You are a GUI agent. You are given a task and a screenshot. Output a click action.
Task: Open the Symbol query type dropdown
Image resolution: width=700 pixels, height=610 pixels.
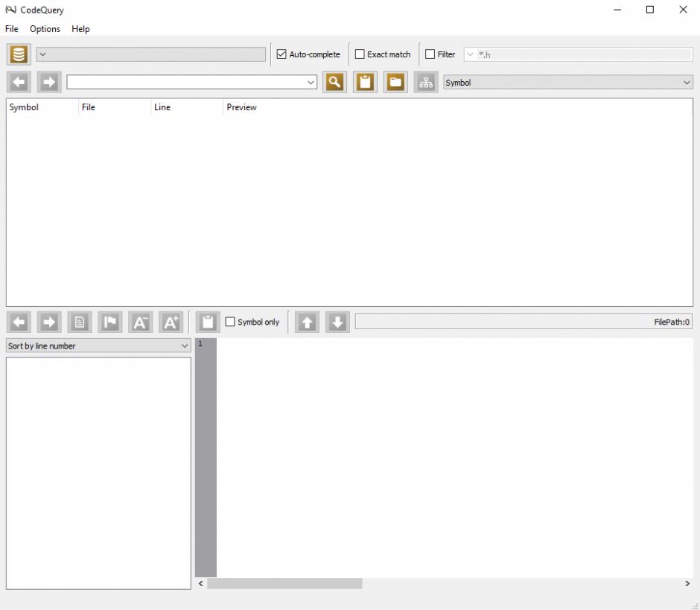pyautogui.click(x=568, y=82)
